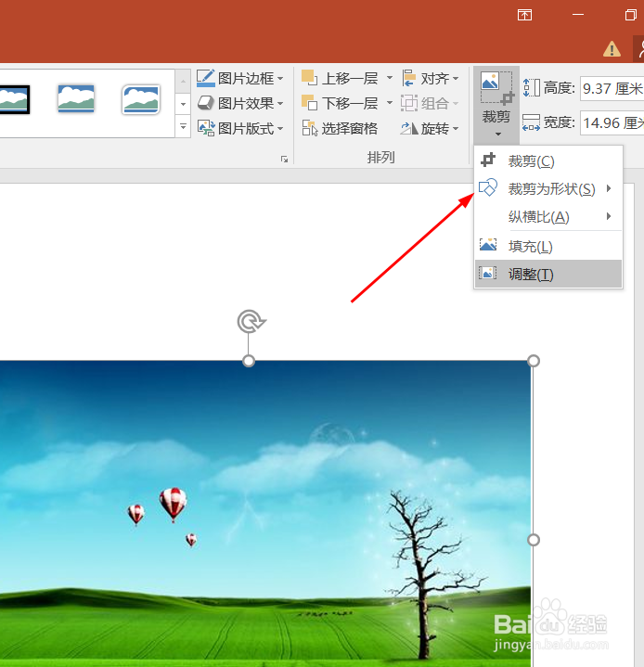644x667 pixels.
Task: Choose 调整(T) fit option
Action: (548, 274)
